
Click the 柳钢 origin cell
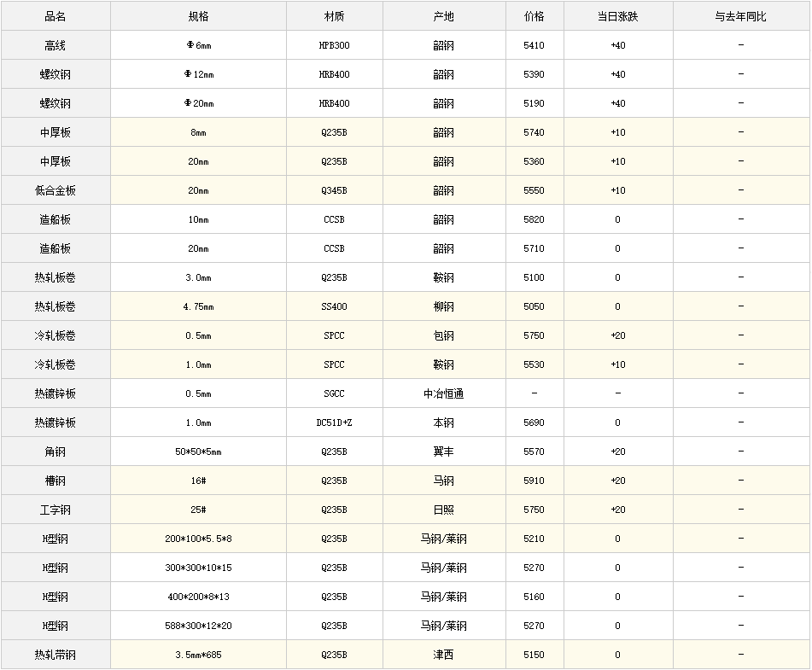(444, 306)
